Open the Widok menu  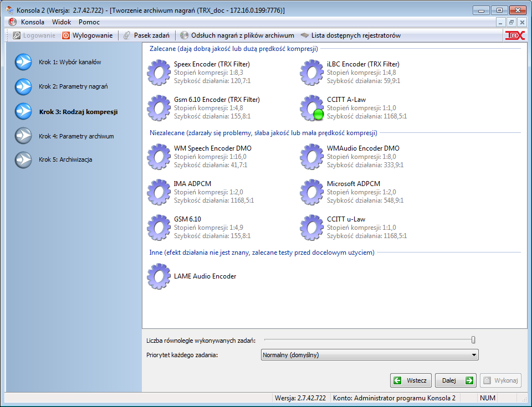[x=62, y=22]
